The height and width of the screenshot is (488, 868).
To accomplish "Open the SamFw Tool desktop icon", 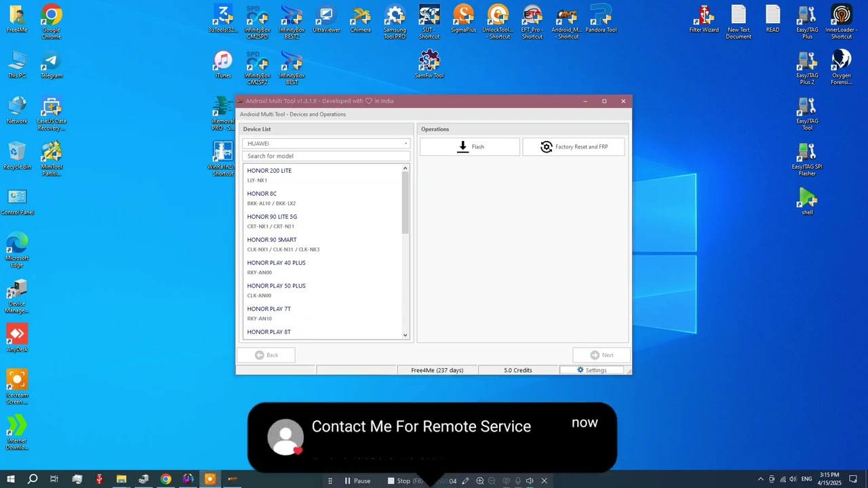I will (x=429, y=65).
